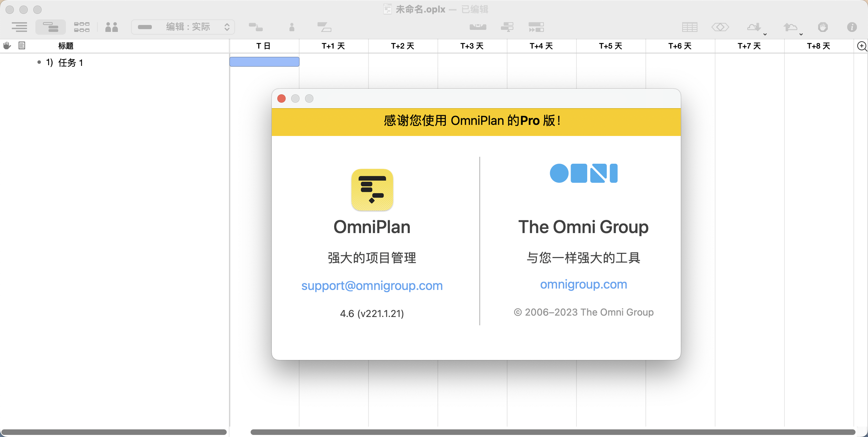This screenshot has width=868, height=437.
Task: Click the blue 任务 1 Gantt bar
Action: [264, 62]
